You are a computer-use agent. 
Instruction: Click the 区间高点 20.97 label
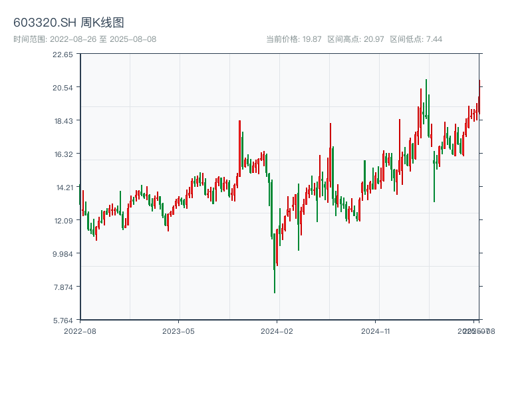(x=356, y=39)
